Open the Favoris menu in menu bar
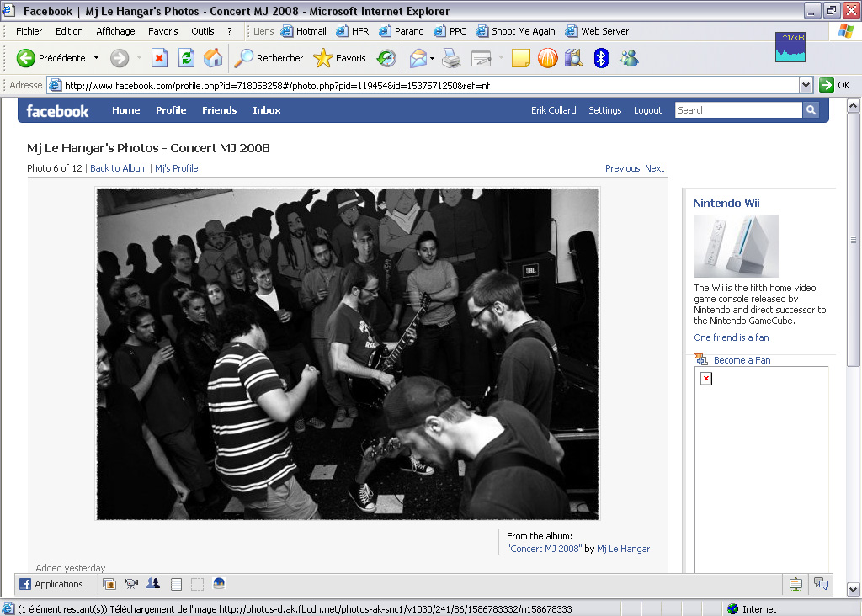 162,31
